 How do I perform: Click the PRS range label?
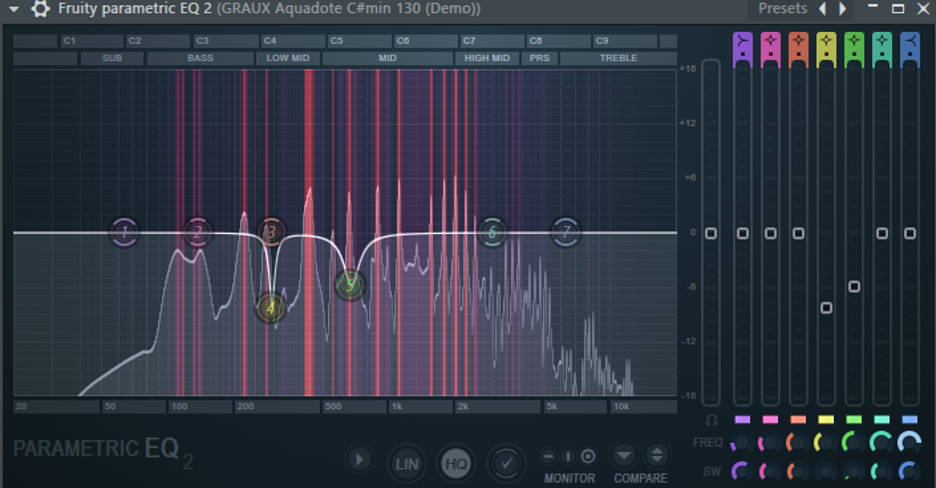coord(540,58)
